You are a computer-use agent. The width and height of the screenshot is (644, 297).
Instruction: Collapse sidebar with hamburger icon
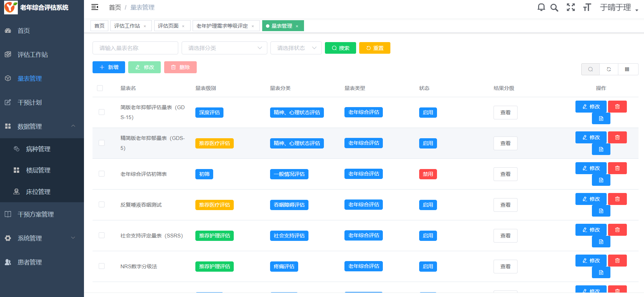(95, 7)
